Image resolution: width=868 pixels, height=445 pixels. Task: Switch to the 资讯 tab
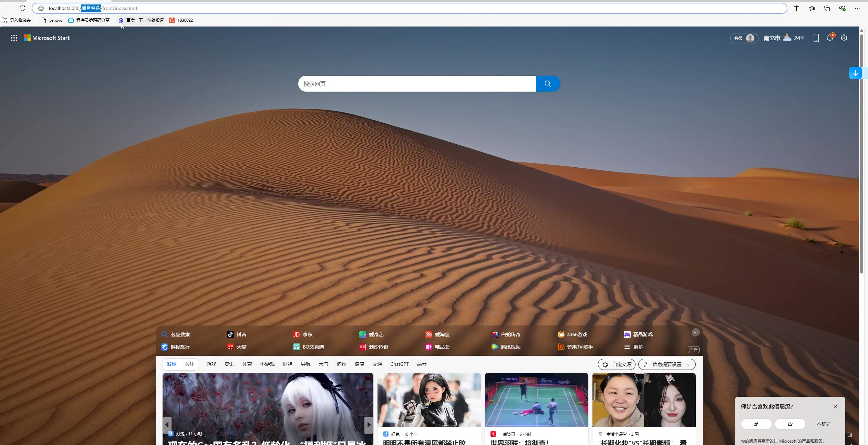click(x=229, y=364)
